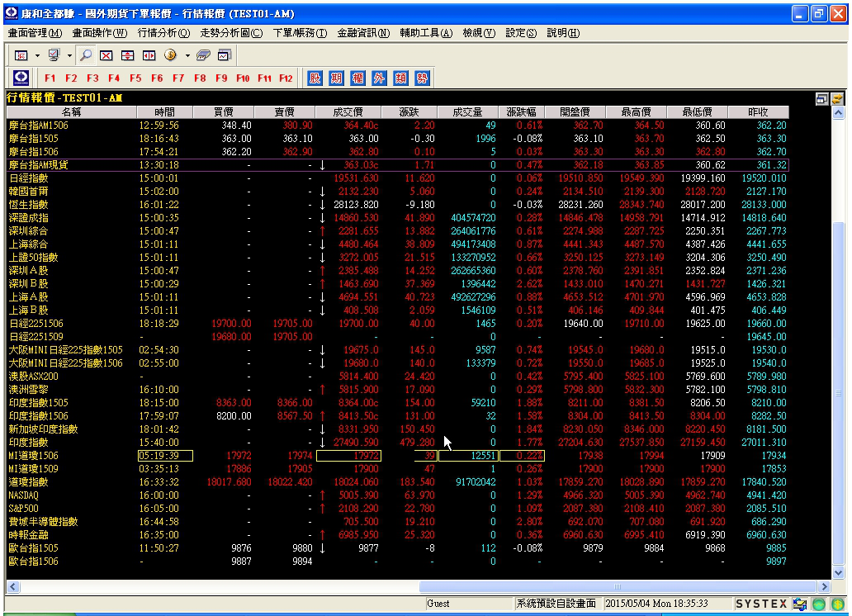852x616 pixels.
Task: Open the 畫面操作(W) menu
Action: click(x=100, y=33)
